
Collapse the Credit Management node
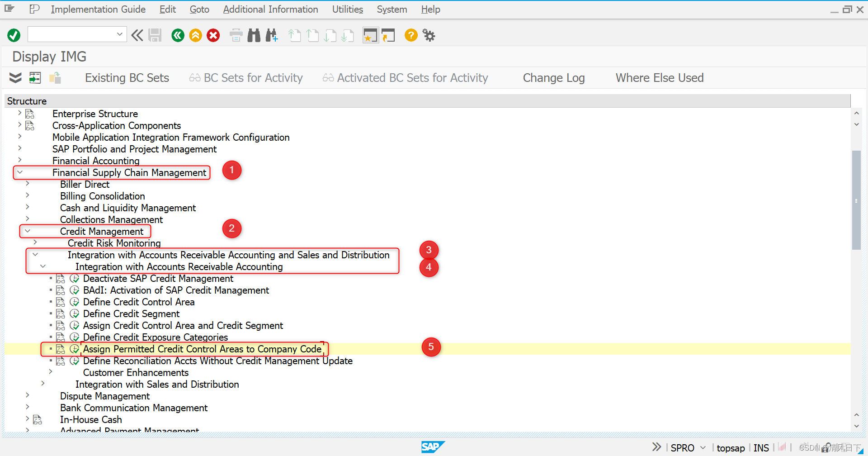[28, 231]
